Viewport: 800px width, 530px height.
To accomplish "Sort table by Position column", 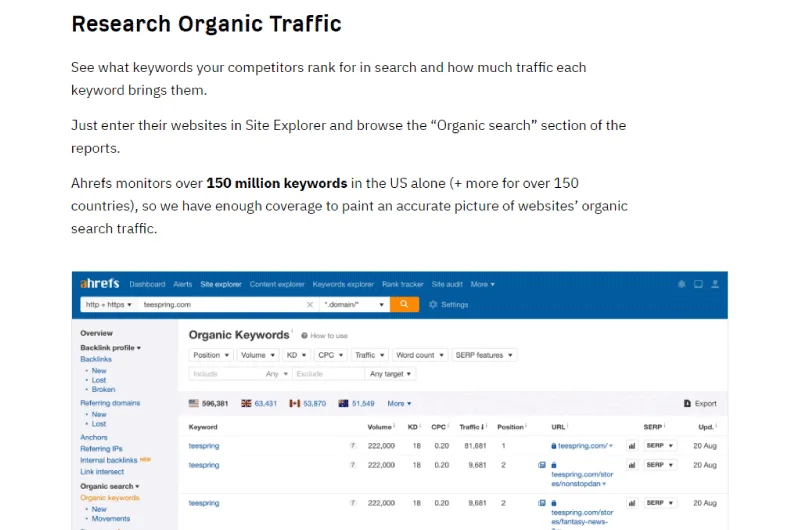I will [512, 427].
